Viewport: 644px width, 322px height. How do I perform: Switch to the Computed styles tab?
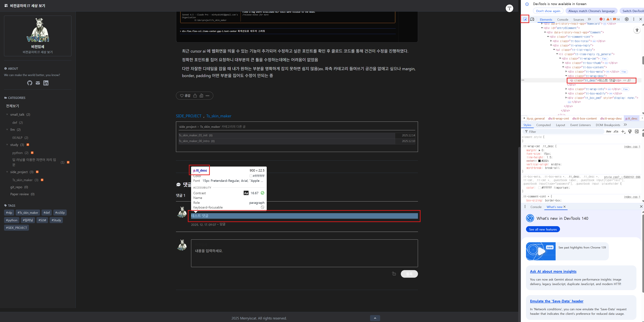click(x=543, y=125)
